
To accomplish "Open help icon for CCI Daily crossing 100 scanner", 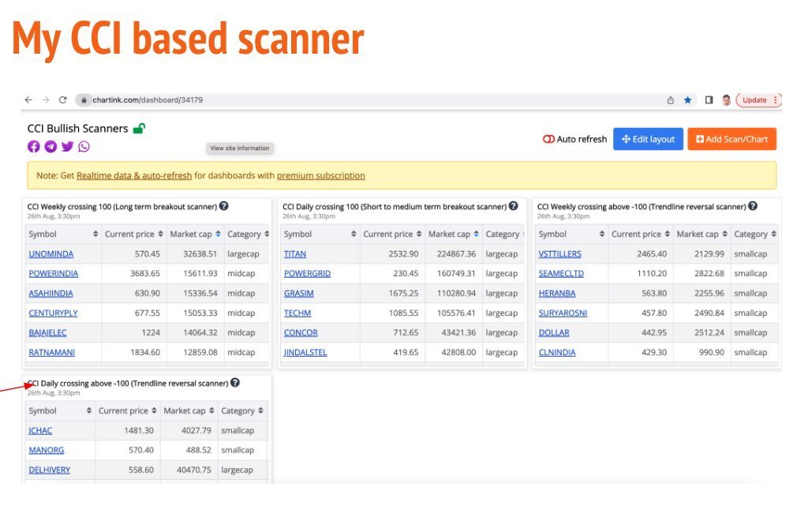I will [x=513, y=206].
